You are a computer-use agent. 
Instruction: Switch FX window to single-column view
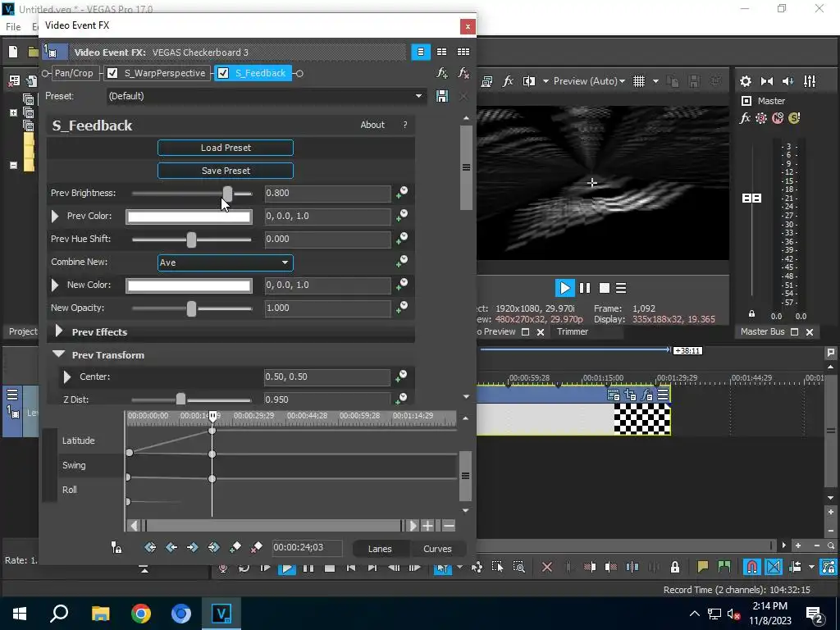421,52
